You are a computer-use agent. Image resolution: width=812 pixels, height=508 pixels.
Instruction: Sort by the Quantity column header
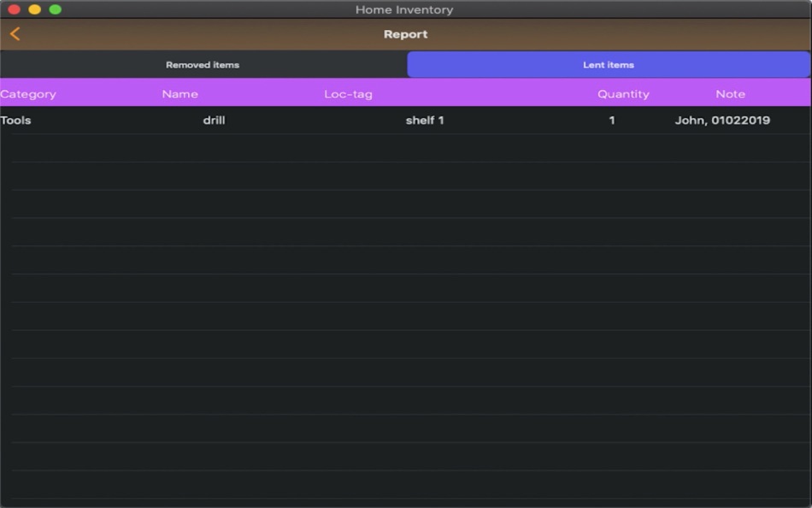[623, 93]
